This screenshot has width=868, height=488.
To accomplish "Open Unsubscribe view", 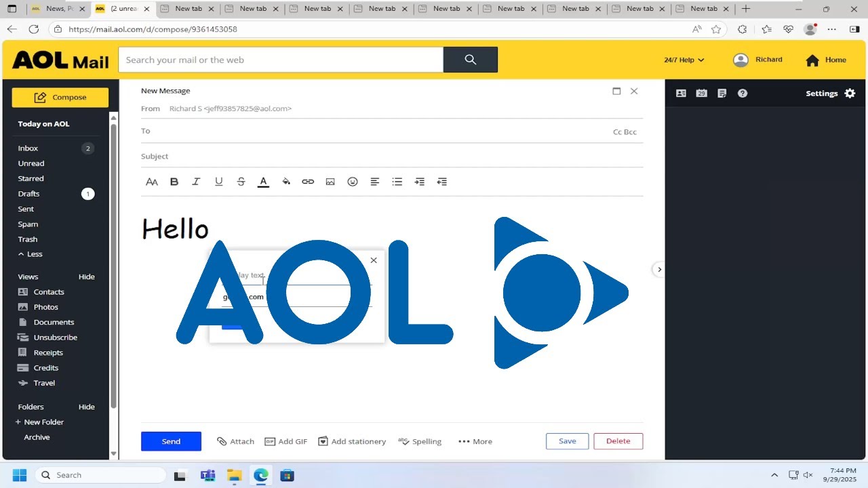I will 47,338.
